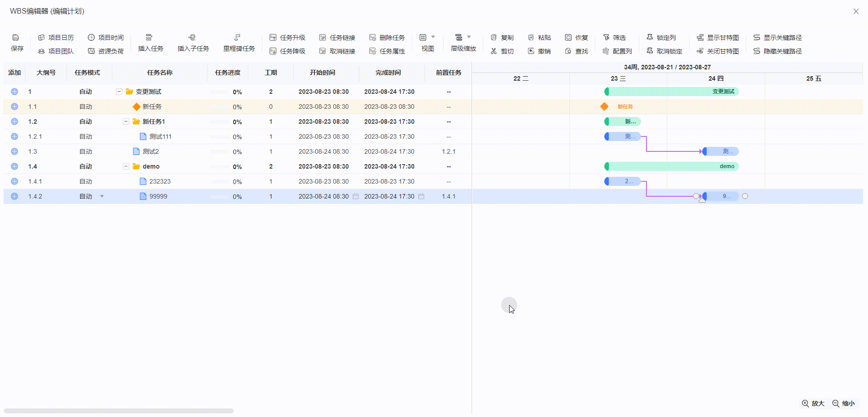Screen dimensions: 868x417
Task: Open task mode dropdown in row 1.4.2
Action: pos(102,196)
